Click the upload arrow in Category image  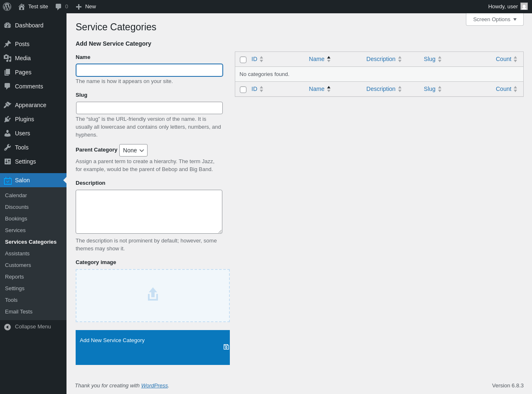[x=153, y=294]
